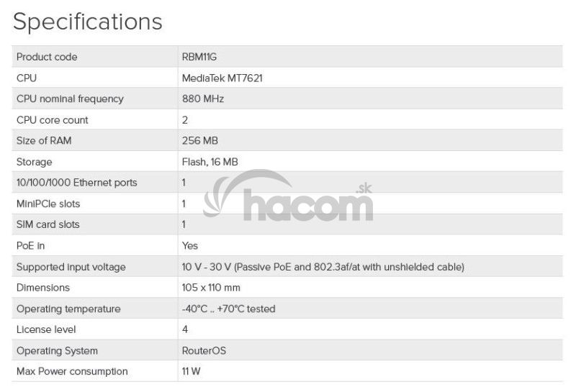576x392 pixels.
Task: Click the PoE in Yes value
Action: click(190, 245)
